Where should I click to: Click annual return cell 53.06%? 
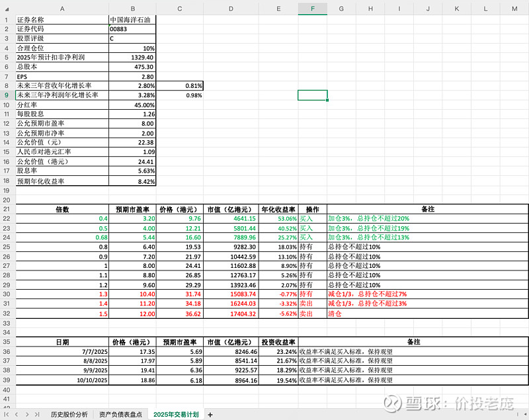(278, 219)
